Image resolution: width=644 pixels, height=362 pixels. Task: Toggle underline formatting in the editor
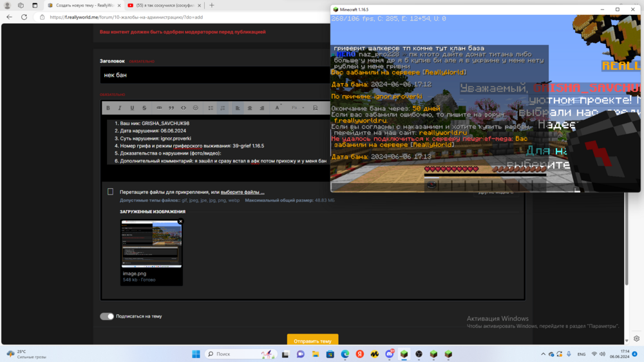pyautogui.click(x=132, y=108)
